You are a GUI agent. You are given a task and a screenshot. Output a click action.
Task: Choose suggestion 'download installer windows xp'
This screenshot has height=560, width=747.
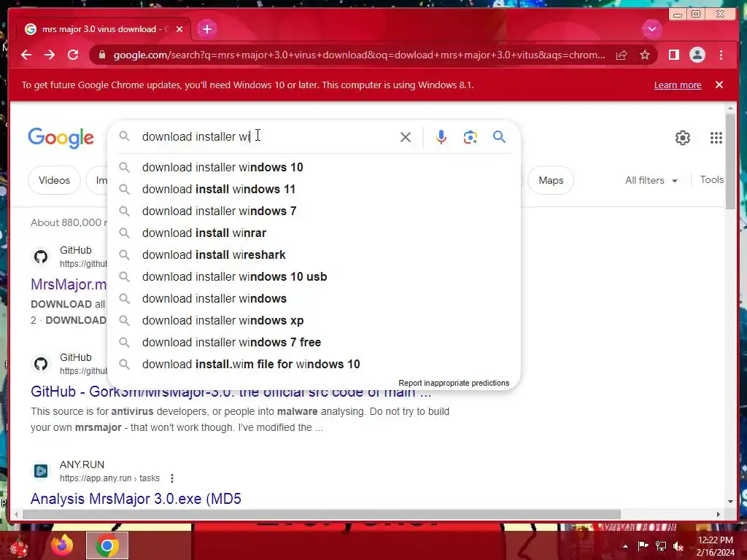pos(314,321)
